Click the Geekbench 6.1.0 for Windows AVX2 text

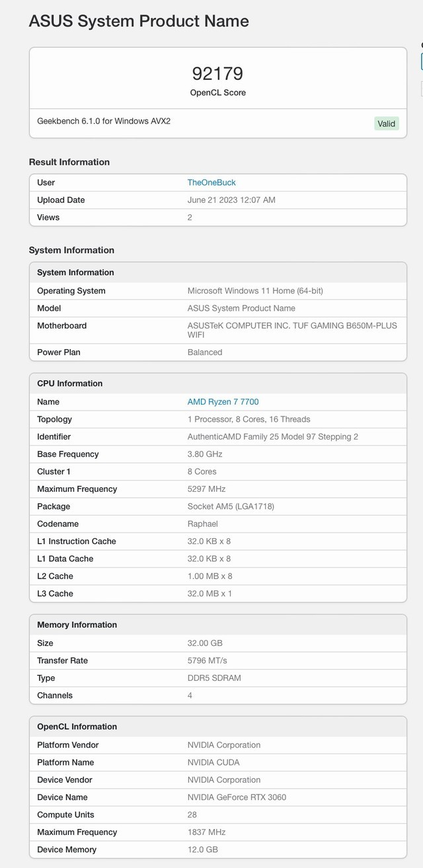[104, 122]
